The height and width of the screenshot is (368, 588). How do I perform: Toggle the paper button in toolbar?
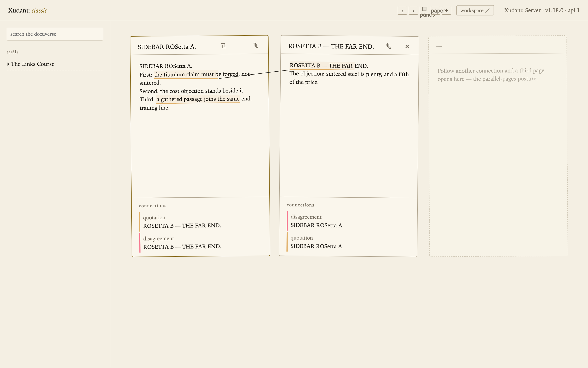tap(435, 10)
